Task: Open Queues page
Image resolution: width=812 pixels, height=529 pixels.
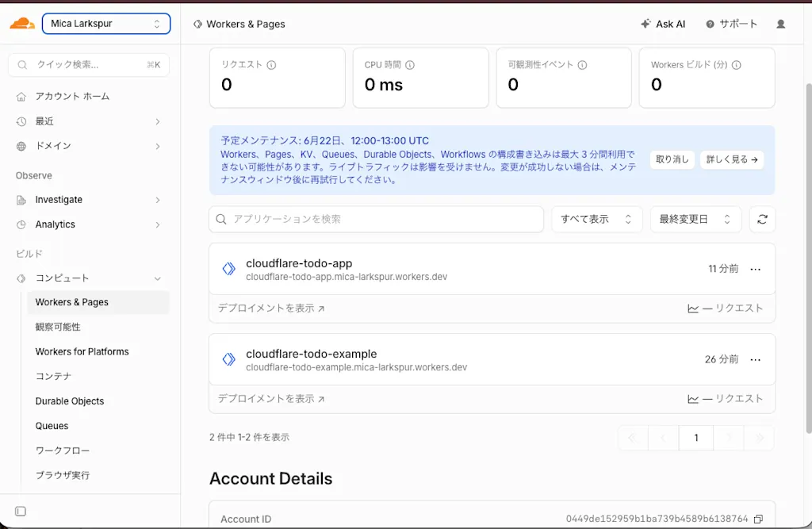Action: 52,426
